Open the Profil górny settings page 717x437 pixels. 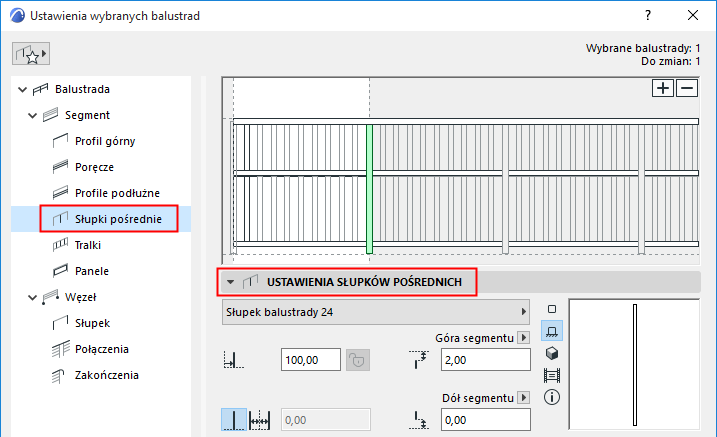coord(105,141)
